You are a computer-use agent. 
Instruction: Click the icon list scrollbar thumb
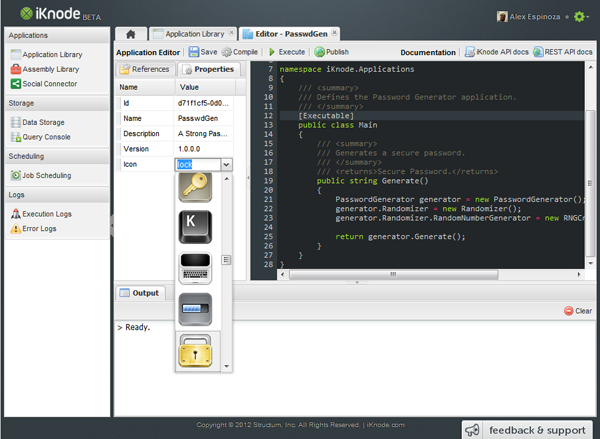[x=226, y=260]
